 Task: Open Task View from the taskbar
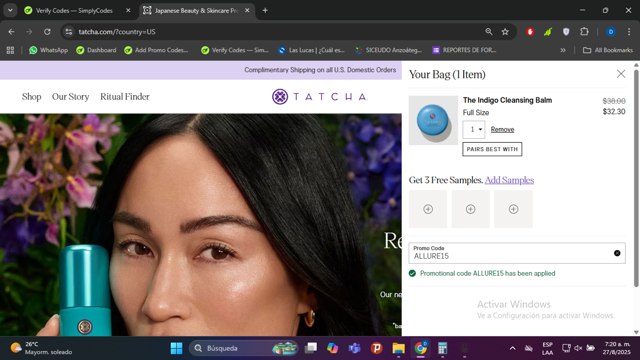pyautogui.click(x=311, y=348)
